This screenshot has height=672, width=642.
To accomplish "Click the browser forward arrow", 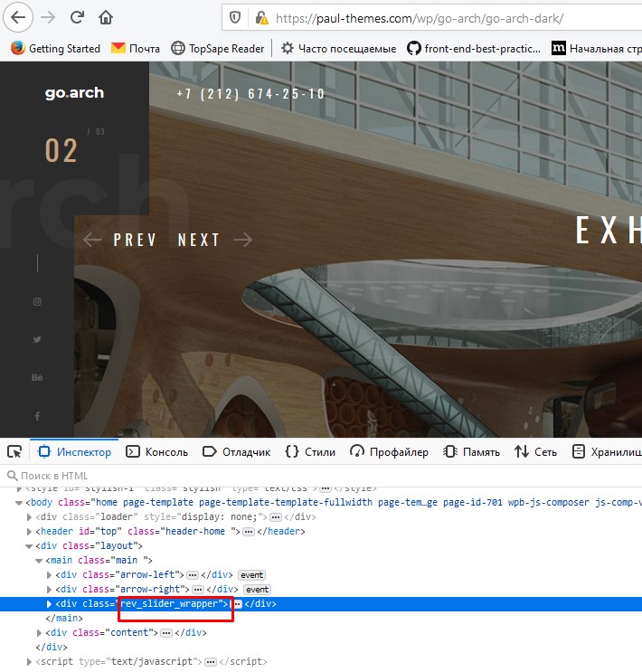I will [48, 17].
